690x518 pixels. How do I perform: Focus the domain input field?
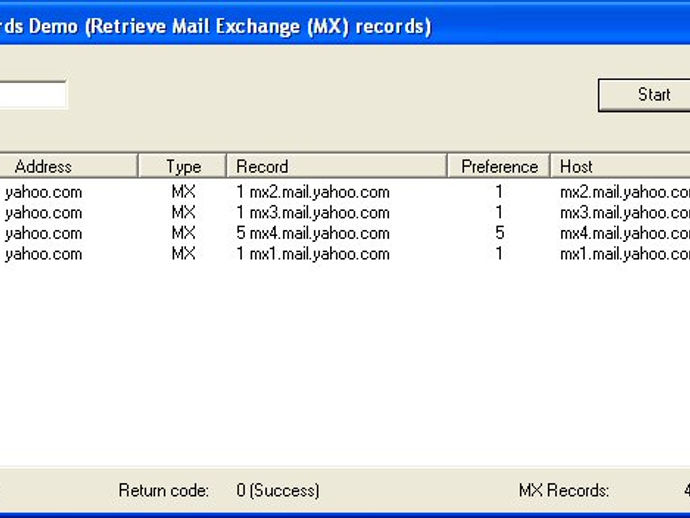coord(33,94)
